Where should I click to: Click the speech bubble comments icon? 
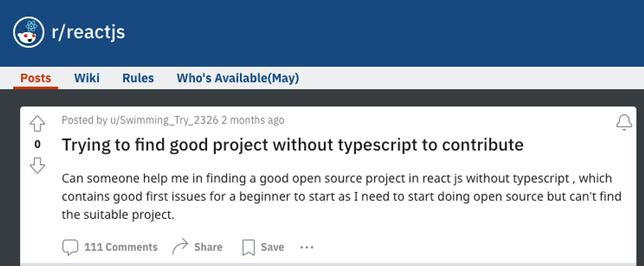[x=70, y=247]
